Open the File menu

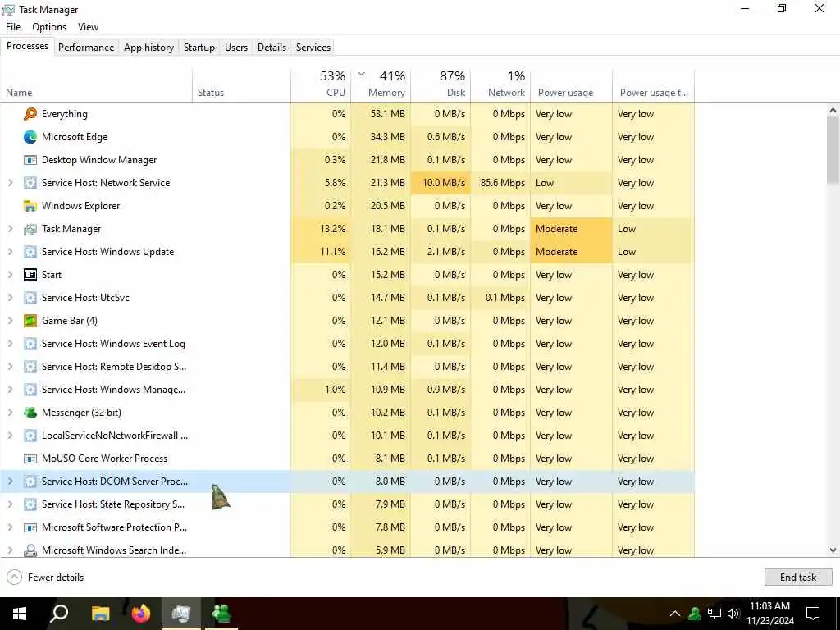tap(13, 27)
